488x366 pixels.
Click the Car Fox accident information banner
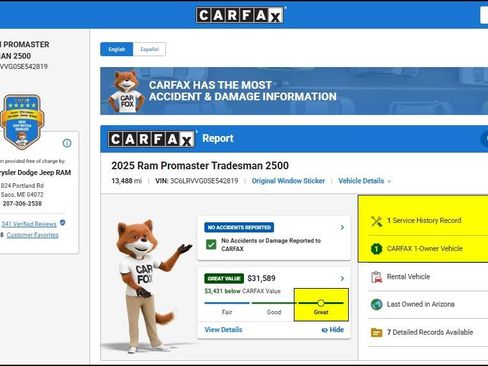point(294,91)
